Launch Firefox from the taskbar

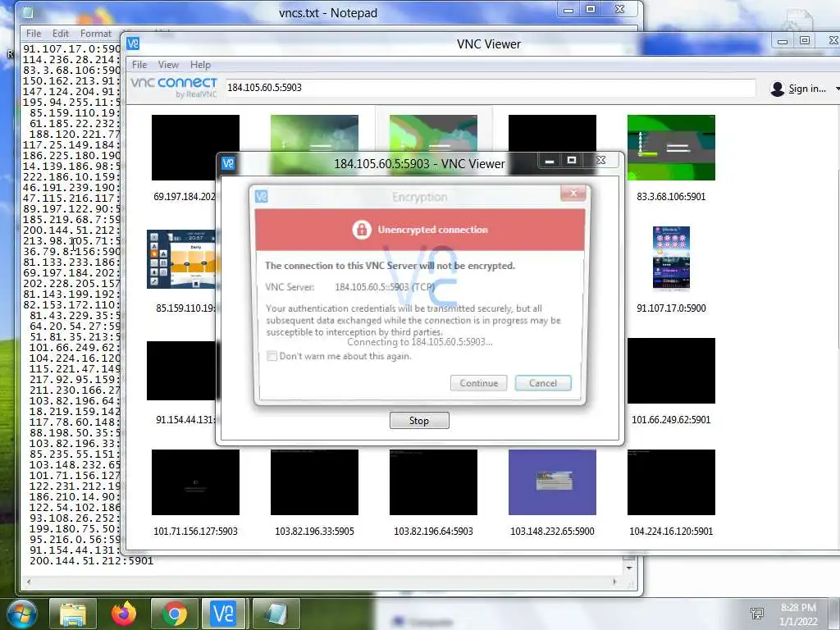tap(124, 614)
